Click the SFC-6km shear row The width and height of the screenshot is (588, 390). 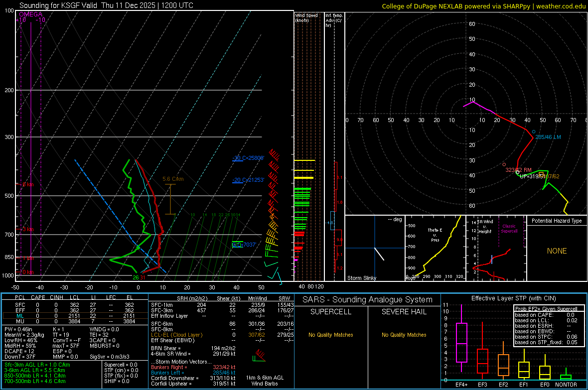point(222,324)
